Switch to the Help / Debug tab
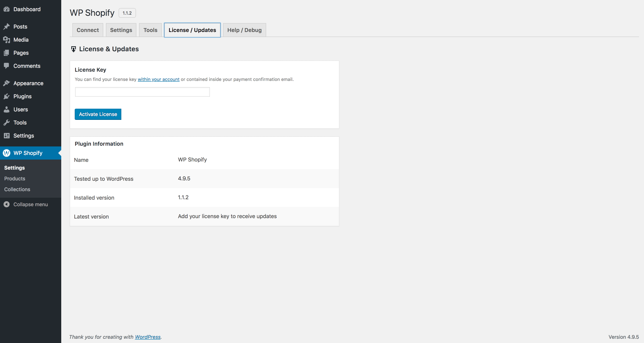 click(245, 30)
